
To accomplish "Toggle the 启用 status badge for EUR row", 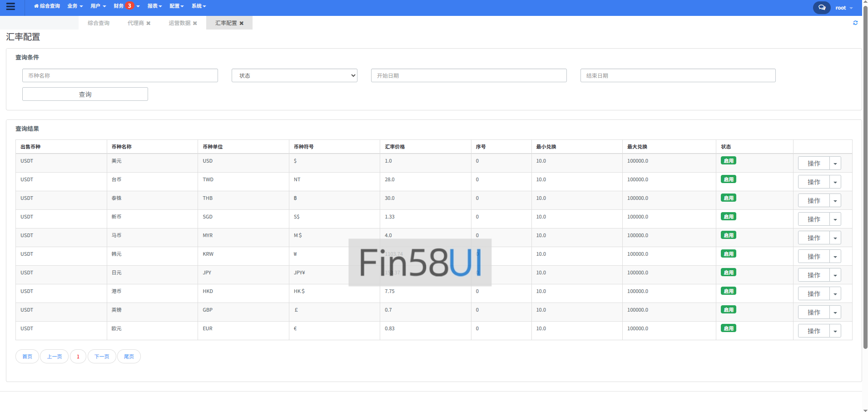I will [x=728, y=328].
